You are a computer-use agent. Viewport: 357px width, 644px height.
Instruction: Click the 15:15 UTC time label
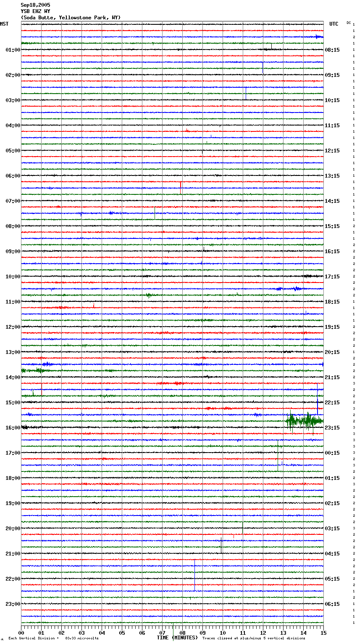pyautogui.click(x=332, y=226)
